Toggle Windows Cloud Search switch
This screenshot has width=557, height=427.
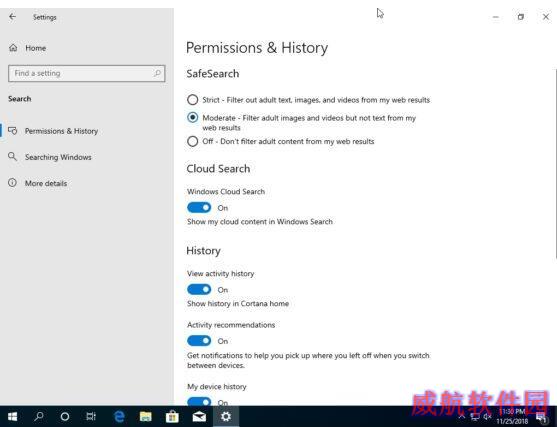pos(199,207)
